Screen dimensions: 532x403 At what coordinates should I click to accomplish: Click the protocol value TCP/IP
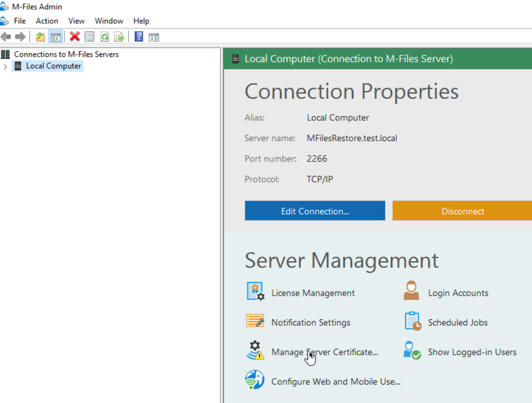(320, 179)
